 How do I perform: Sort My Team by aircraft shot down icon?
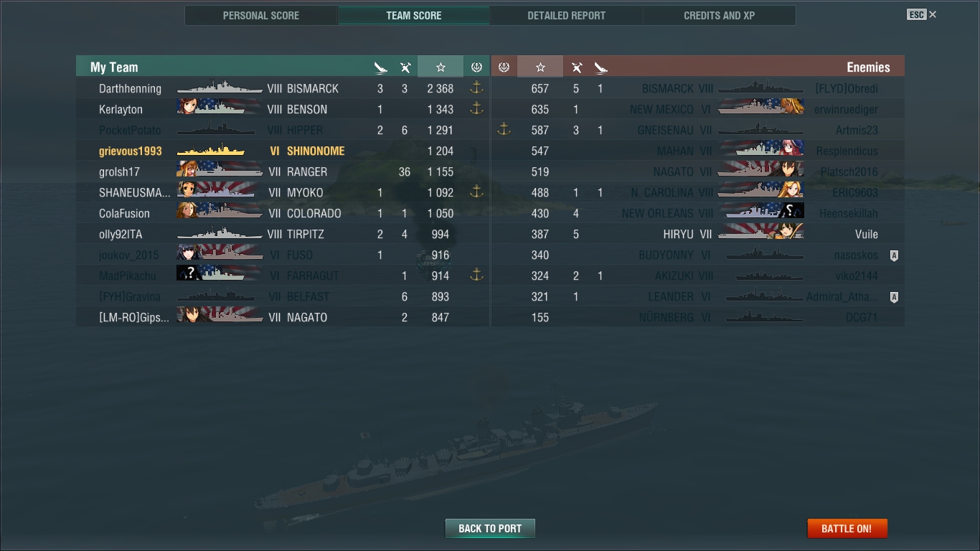coord(405,67)
